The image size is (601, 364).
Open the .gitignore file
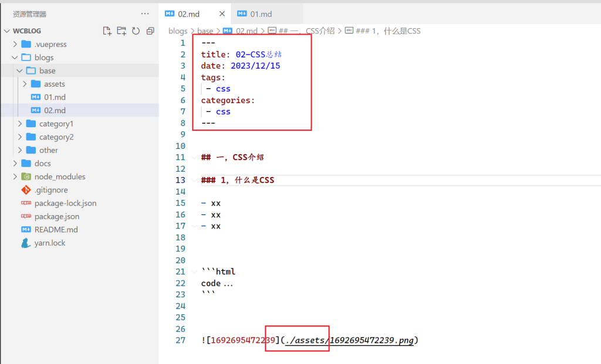51,190
